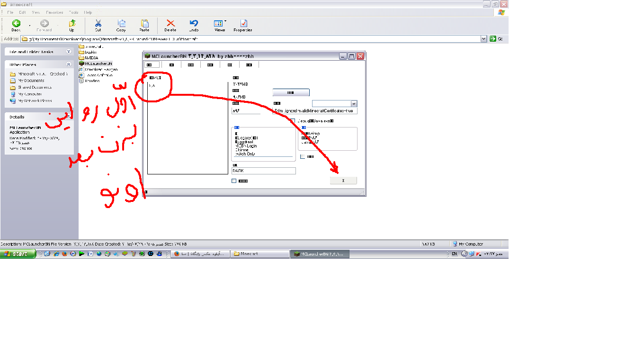Select the Twitch Only login option
The image size is (644, 364).
click(245, 154)
